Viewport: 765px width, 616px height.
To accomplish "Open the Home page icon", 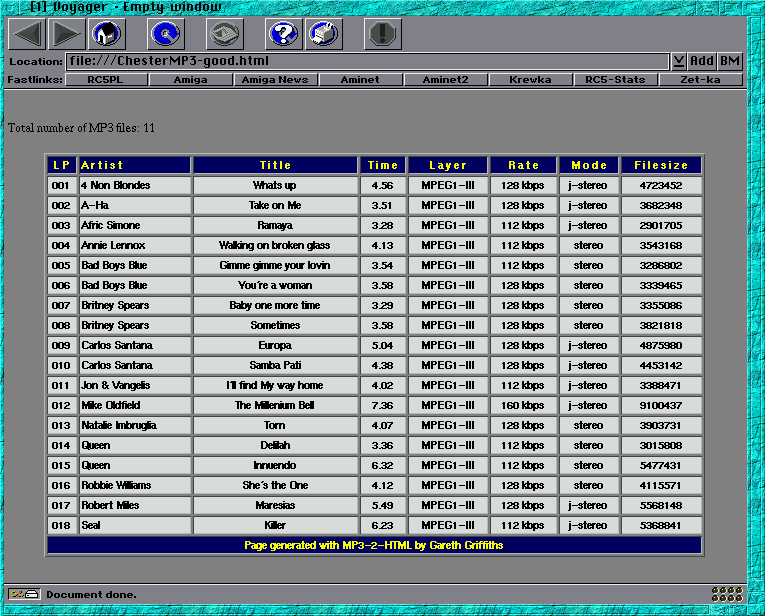I will click(107, 34).
